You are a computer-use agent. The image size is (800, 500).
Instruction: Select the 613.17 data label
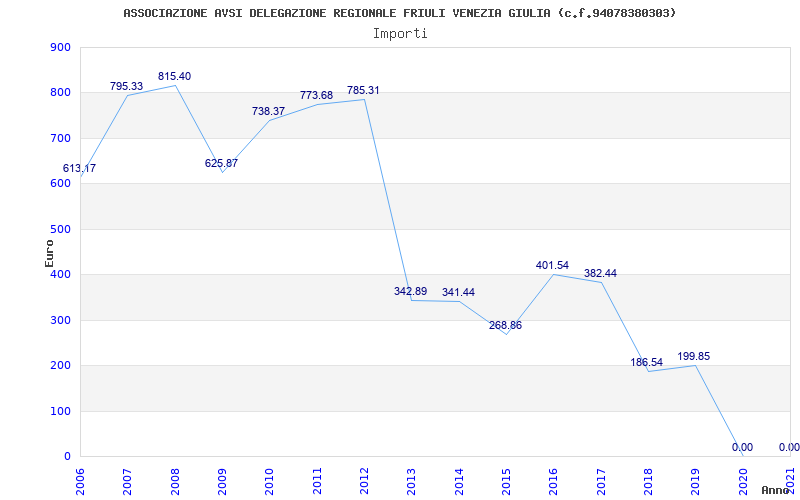point(79,168)
